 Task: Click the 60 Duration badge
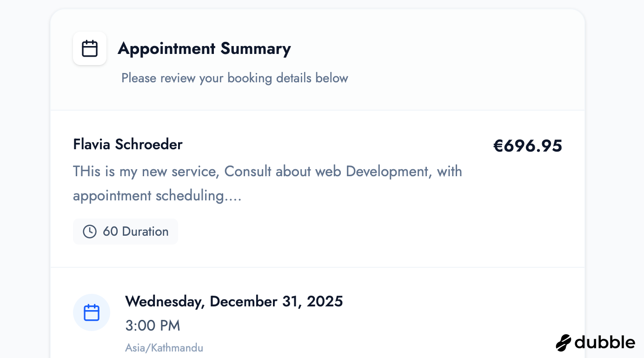coord(126,232)
